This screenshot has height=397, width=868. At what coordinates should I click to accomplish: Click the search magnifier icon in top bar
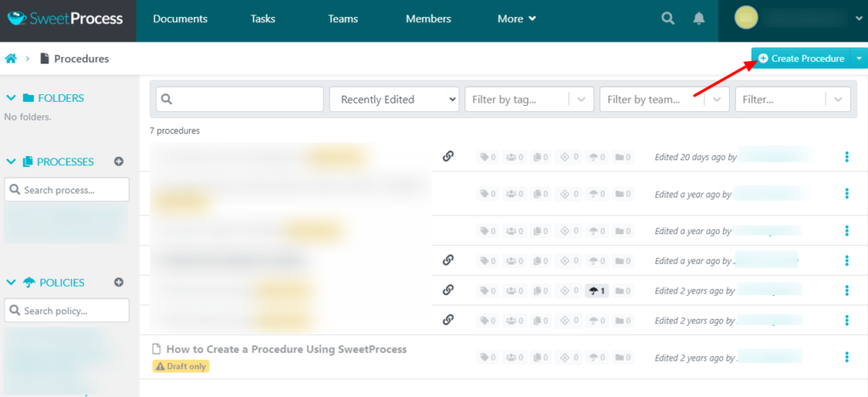click(x=668, y=19)
